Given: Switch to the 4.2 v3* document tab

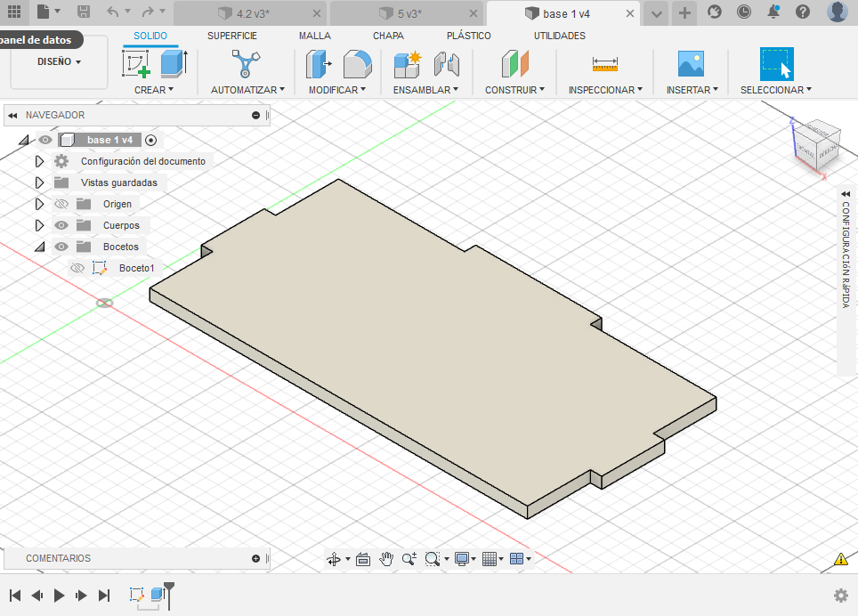Looking at the screenshot, I should (x=251, y=13).
